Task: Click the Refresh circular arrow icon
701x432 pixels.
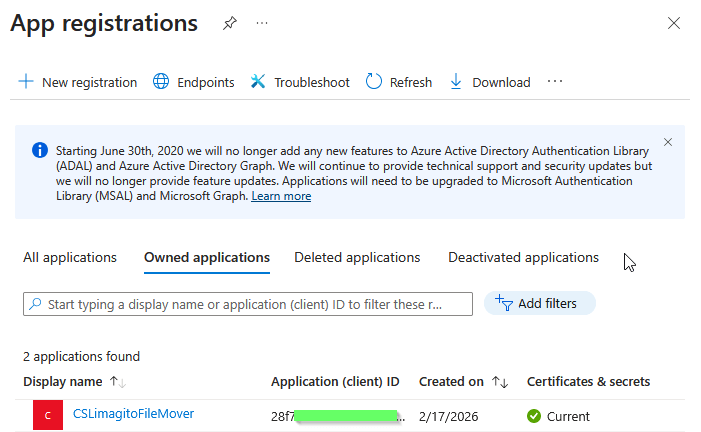Action: coord(374,81)
